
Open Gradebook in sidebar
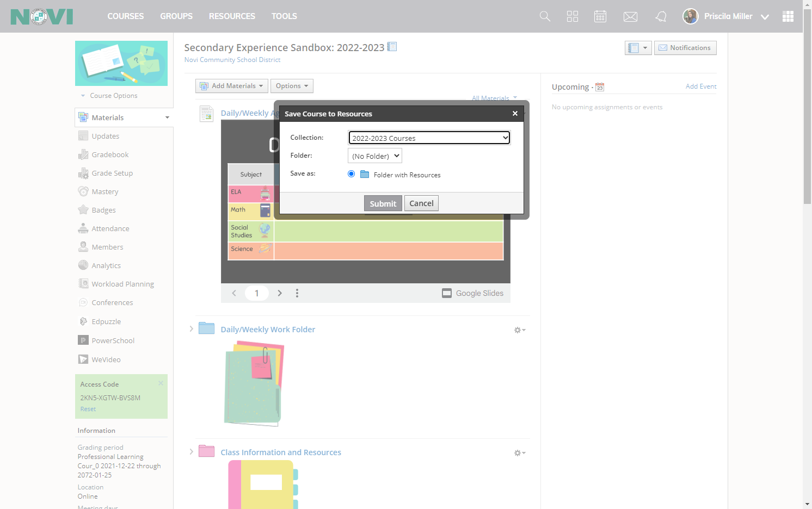[x=110, y=154]
